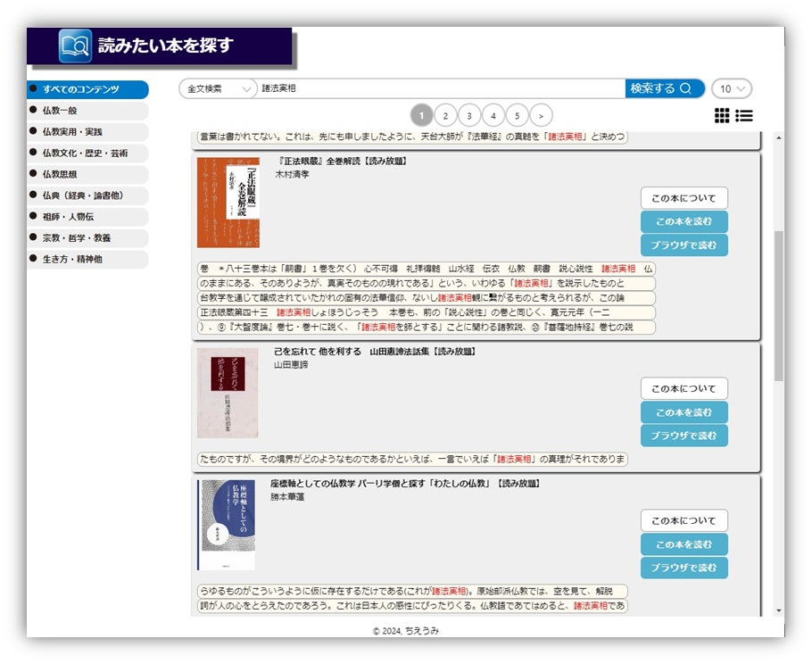Go to results page 2

[445, 115]
